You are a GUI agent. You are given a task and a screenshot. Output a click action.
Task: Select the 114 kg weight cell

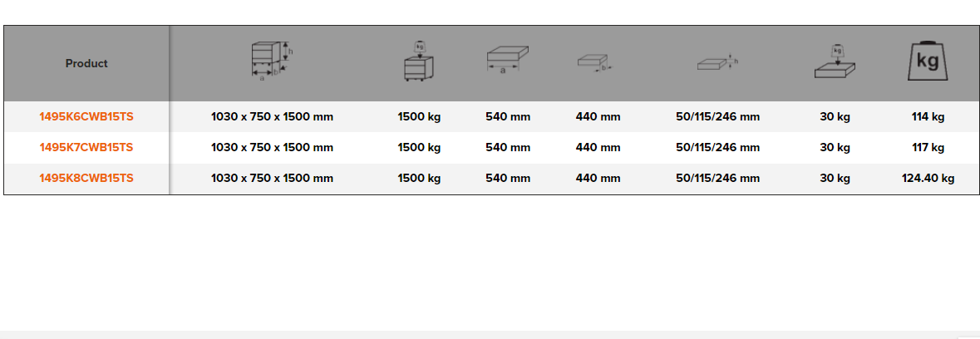[x=928, y=117]
